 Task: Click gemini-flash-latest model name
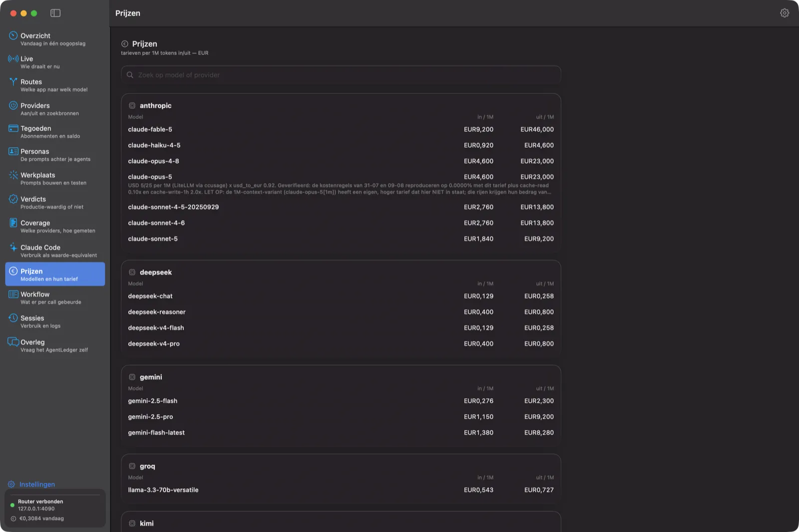156,433
